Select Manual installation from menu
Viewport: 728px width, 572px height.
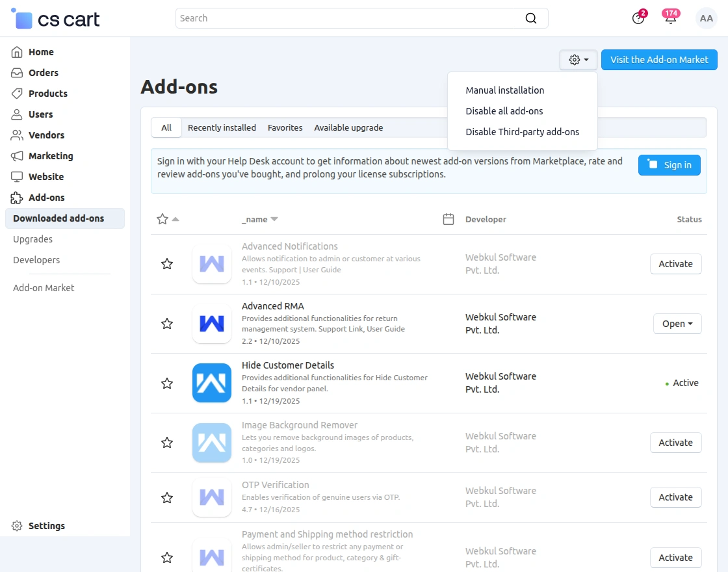(x=505, y=90)
